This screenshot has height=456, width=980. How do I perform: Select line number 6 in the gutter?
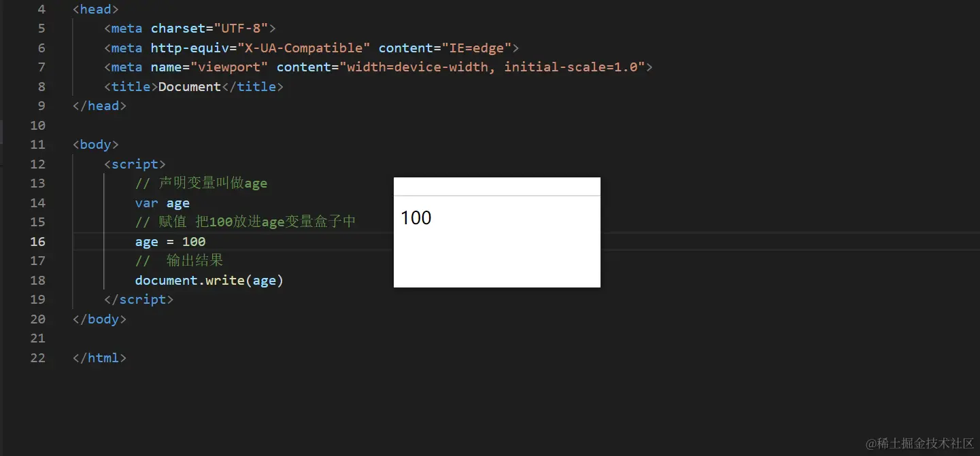41,48
